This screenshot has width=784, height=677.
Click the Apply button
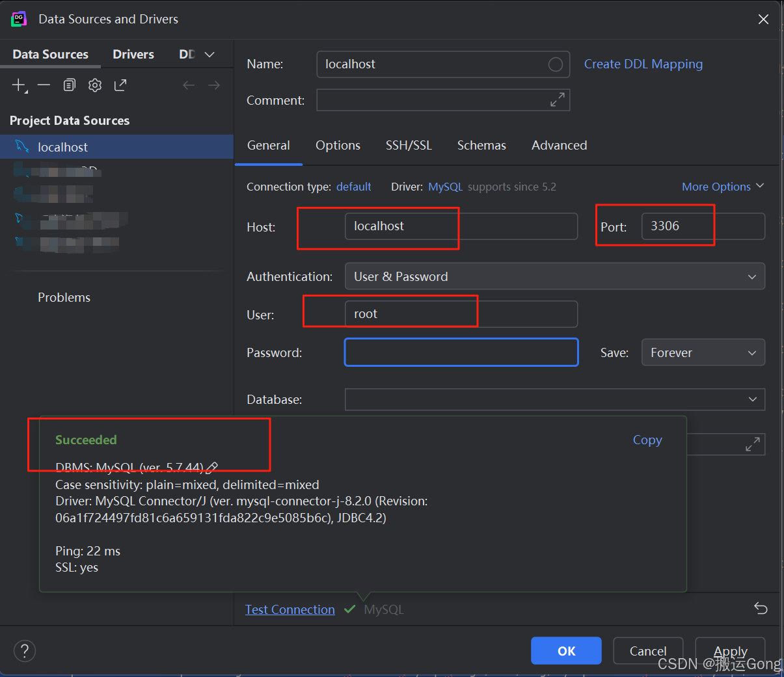click(730, 650)
